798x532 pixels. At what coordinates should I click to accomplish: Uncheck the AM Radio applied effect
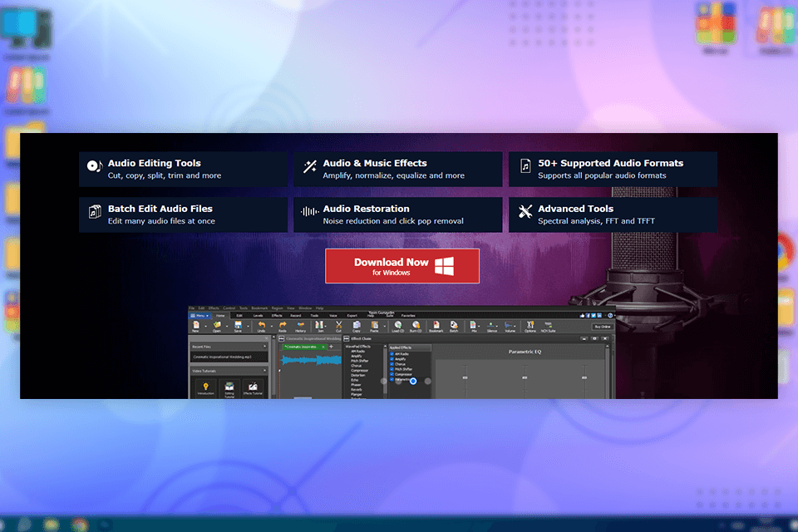coord(392,353)
